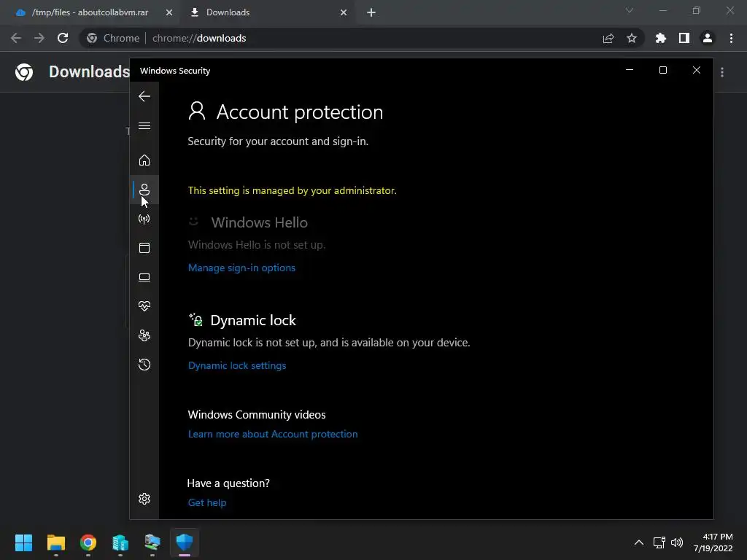Switch to the Downloads tab in Chrome
The height and width of the screenshot is (560, 747).
[x=228, y=12]
